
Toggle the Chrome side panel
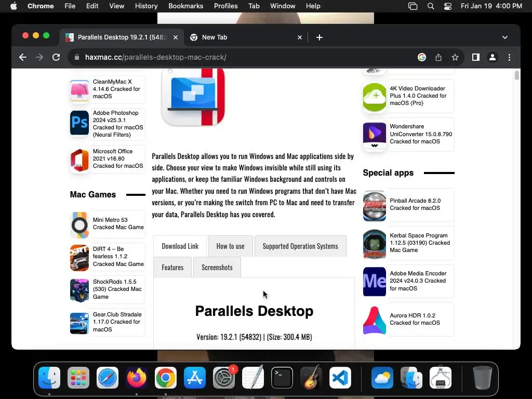coord(476,57)
